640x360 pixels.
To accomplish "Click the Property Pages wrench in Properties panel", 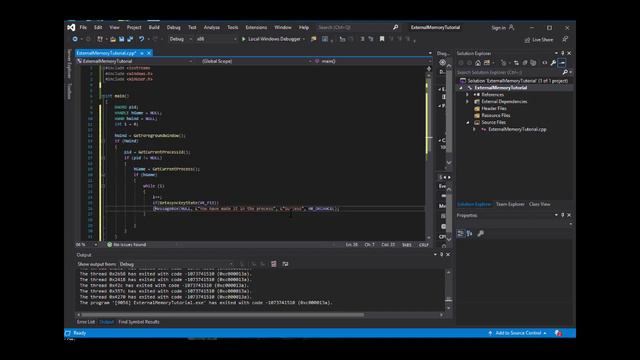I will coord(481,233).
